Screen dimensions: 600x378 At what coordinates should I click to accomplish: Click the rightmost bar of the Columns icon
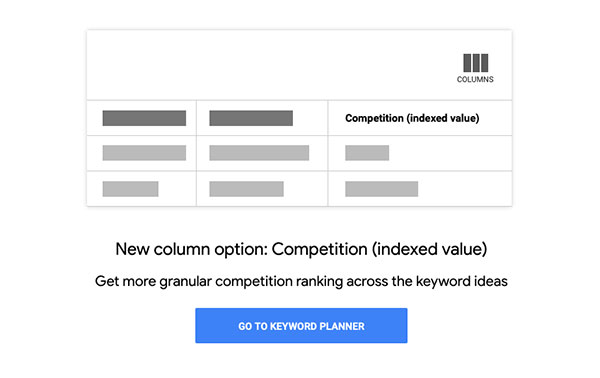484,63
